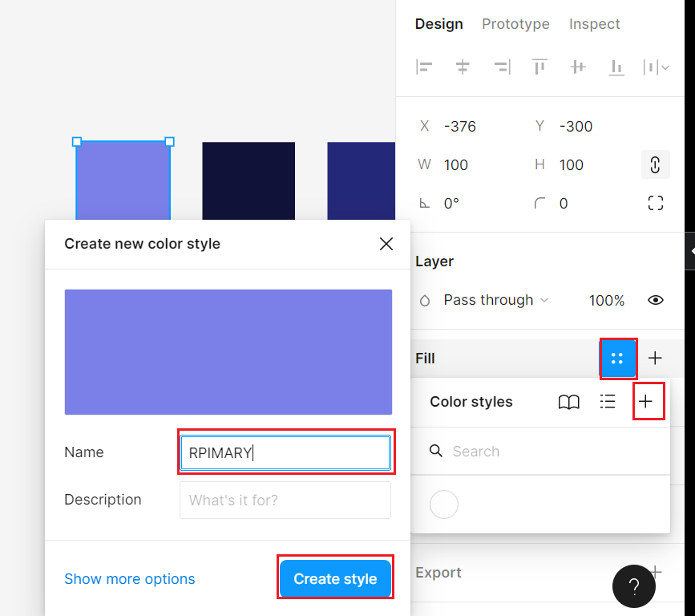Screen dimensions: 695x616
Task: Expand the distribute spacing dropdown
Action: pos(657,67)
